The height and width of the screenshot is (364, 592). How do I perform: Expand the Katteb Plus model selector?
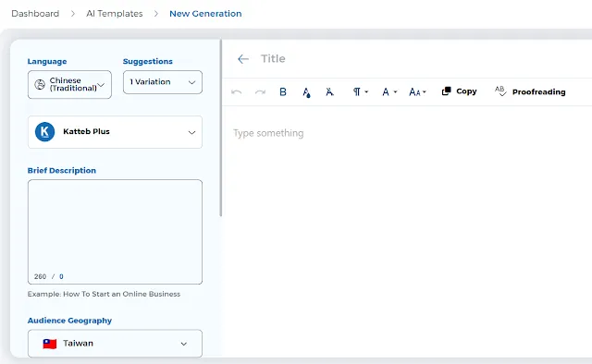point(115,132)
